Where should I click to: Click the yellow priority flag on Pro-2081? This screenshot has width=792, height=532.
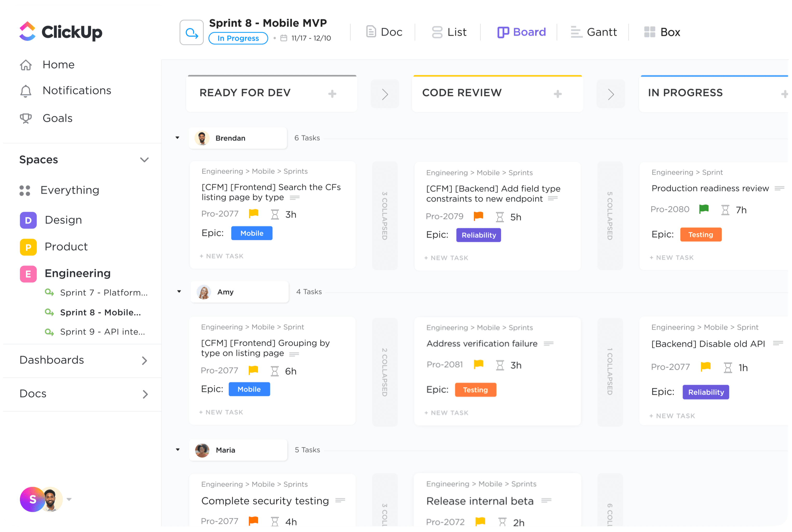pyautogui.click(x=478, y=364)
